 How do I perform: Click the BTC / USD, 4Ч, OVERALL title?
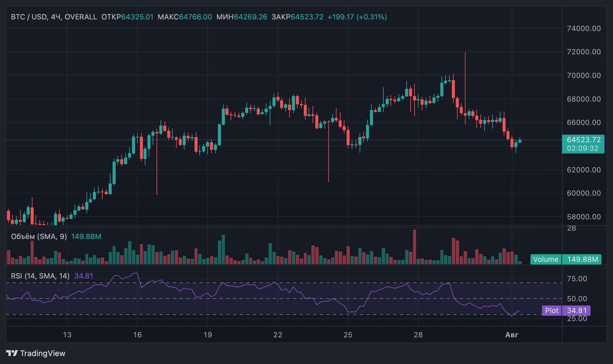(54, 17)
